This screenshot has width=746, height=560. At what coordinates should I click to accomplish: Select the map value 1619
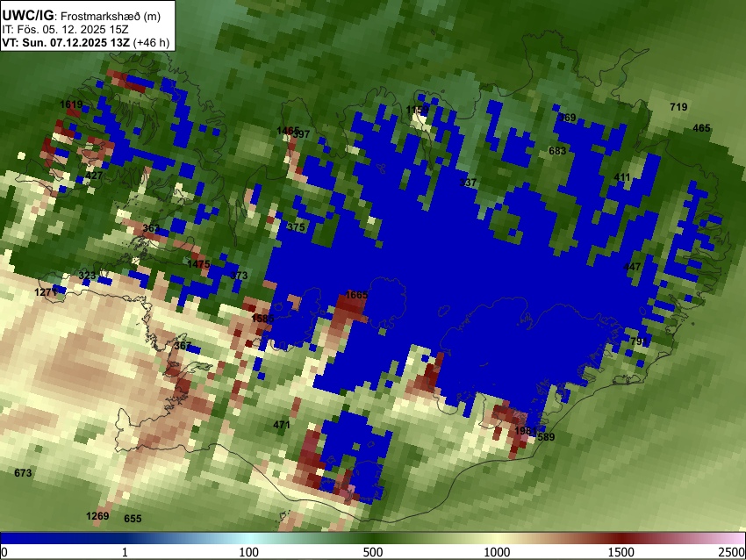tap(71, 104)
